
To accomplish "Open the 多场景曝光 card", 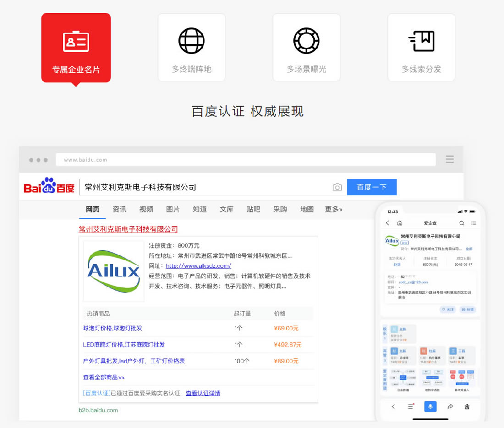I will tap(307, 47).
